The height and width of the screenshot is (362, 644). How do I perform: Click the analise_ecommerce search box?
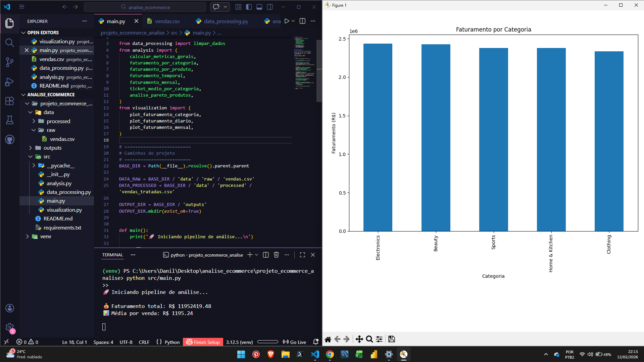(x=145, y=7)
